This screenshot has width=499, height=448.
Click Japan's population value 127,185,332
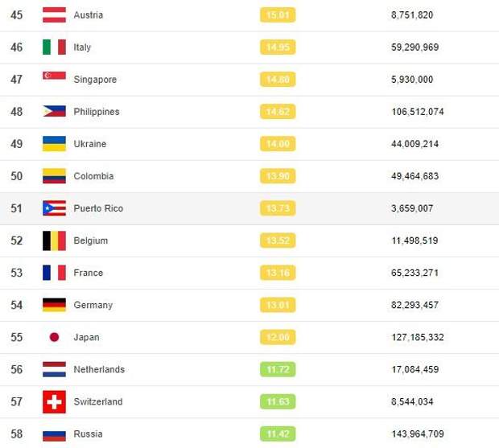(x=418, y=337)
